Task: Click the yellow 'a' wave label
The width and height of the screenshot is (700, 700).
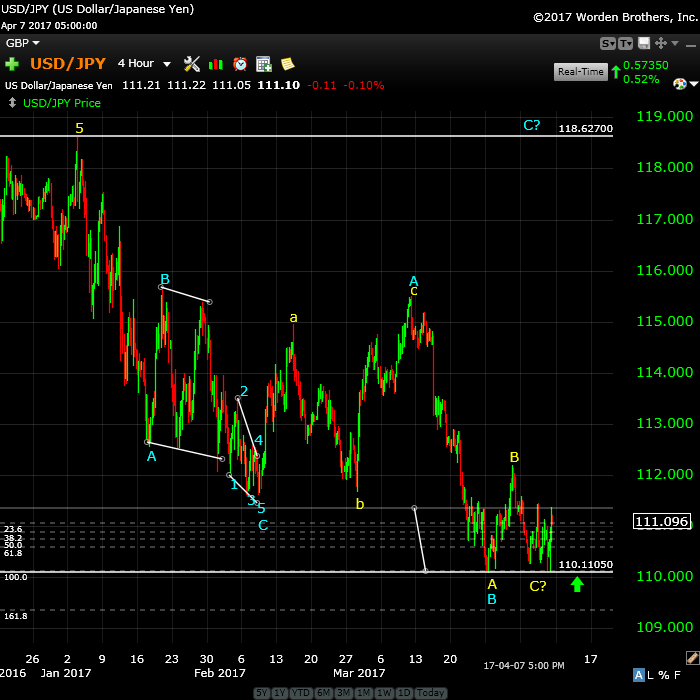Action: coord(293,317)
